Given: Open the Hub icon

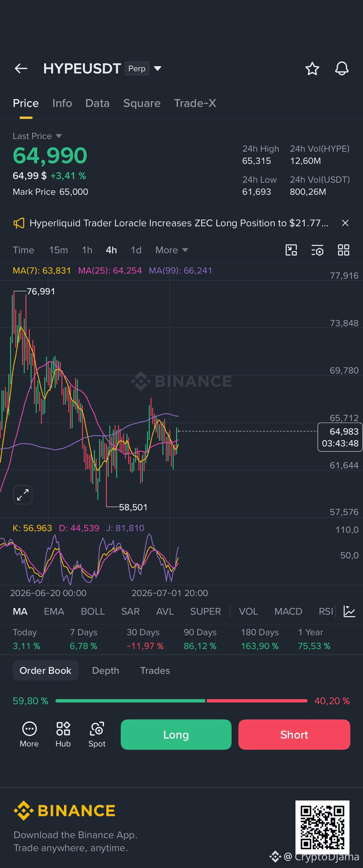Looking at the screenshot, I should [63, 734].
